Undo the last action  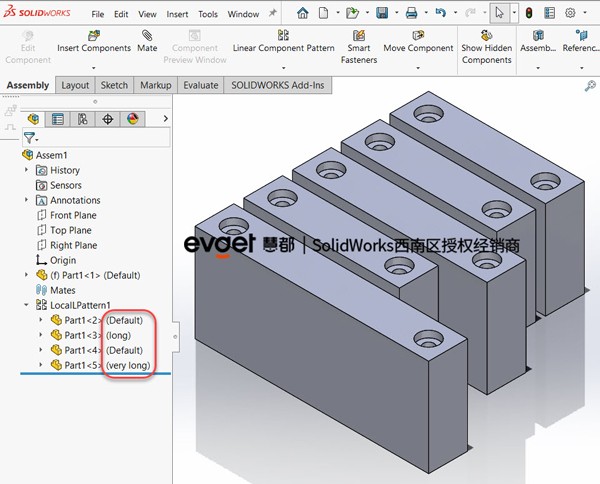[440, 13]
